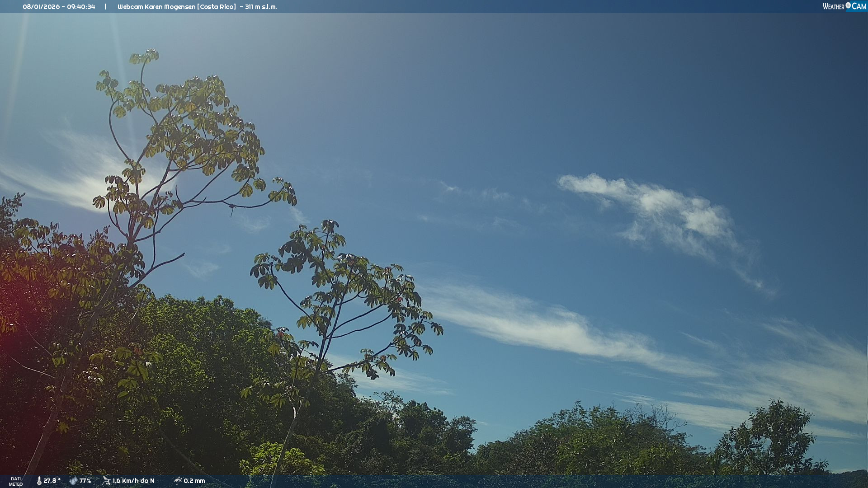Click the 77% humidity reading
The width and height of the screenshot is (868, 488).
pos(85,481)
